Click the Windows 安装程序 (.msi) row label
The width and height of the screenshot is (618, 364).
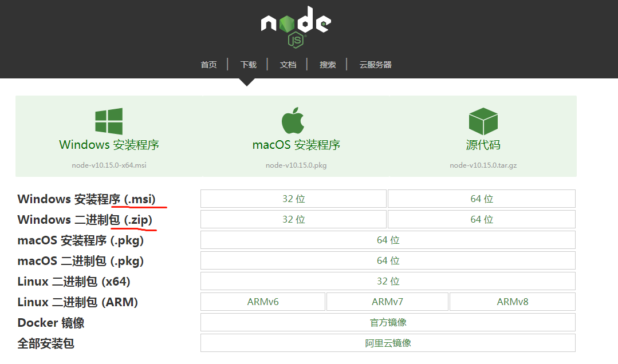pyautogui.click(x=86, y=199)
